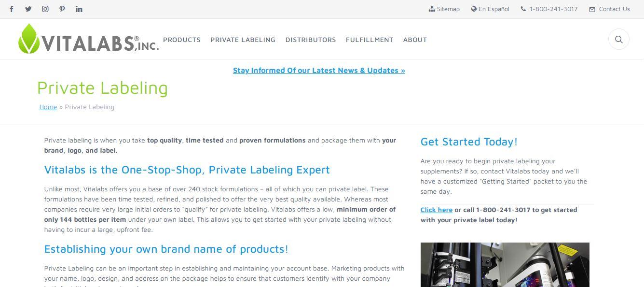Viewport: 644px width, 287px height.
Task: Open the Twitter social icon
Action: pyautogui.click(x=28, y=9)
